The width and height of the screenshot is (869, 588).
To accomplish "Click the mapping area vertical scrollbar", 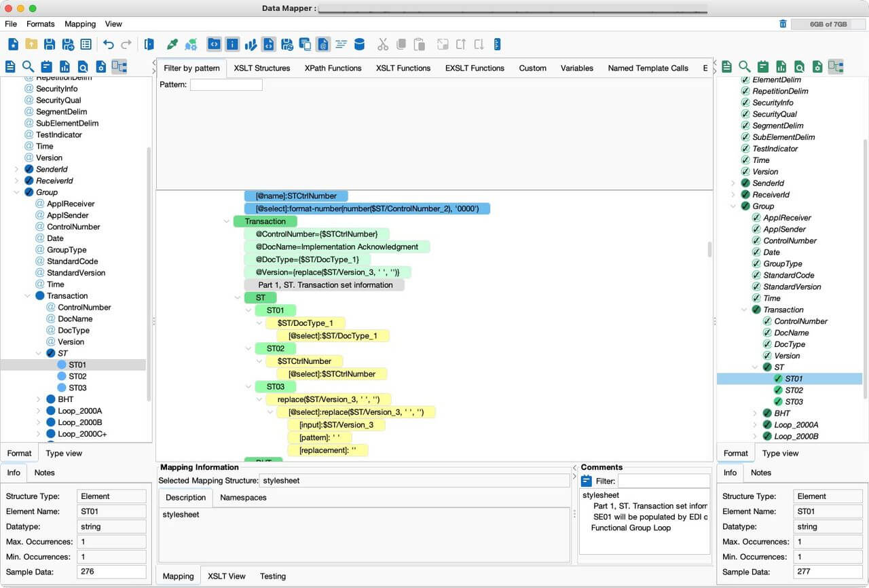I will [709, 249].
